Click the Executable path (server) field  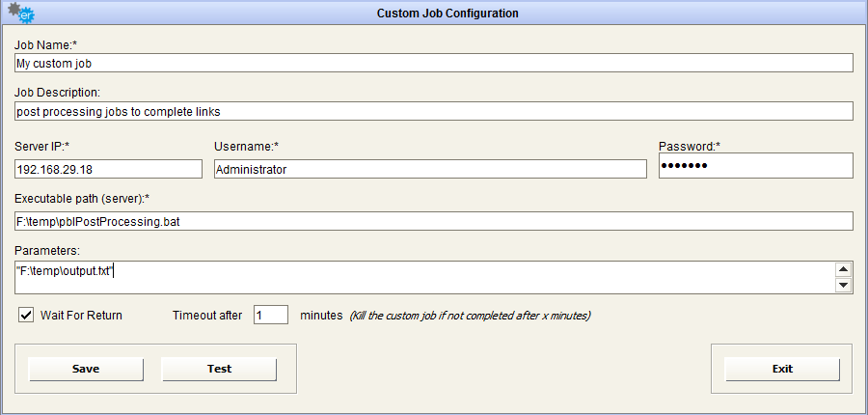[434, 222]
